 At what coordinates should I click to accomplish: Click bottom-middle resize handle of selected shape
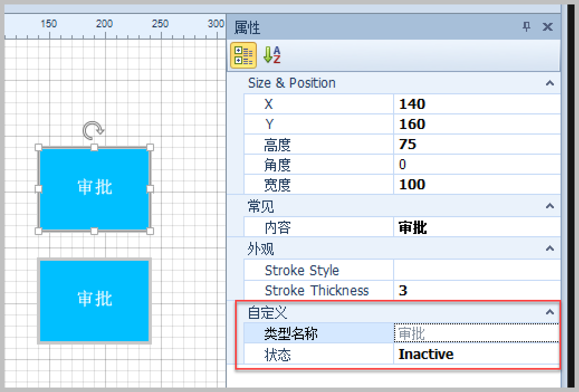click(x=94, y=231)
